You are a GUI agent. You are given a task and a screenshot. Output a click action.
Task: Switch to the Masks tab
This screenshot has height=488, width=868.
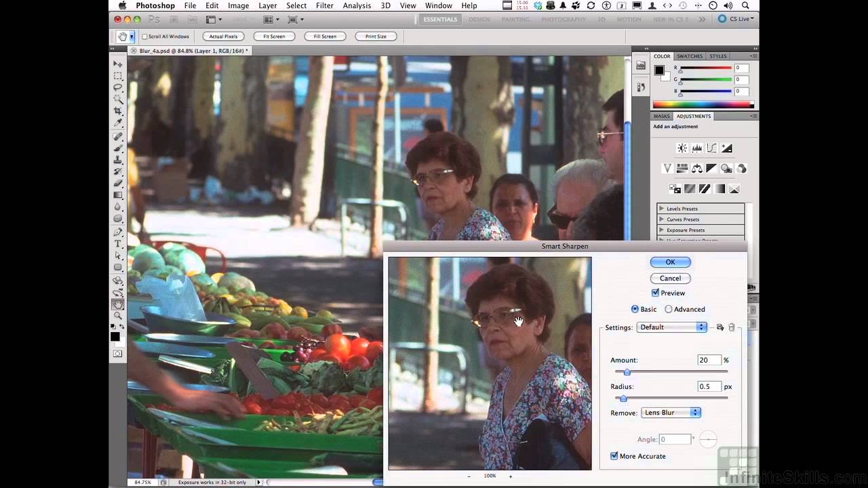pos(661,117)
